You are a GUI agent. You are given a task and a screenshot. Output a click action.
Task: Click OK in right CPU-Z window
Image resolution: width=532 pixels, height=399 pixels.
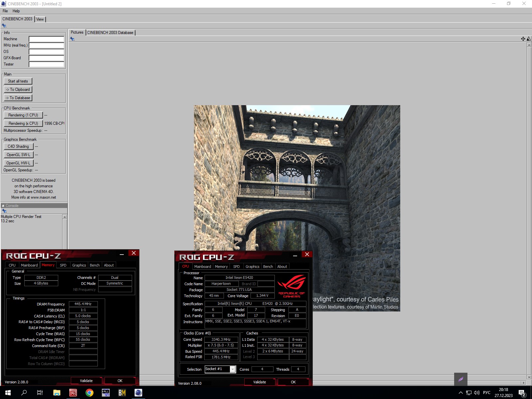pos(293,382)
